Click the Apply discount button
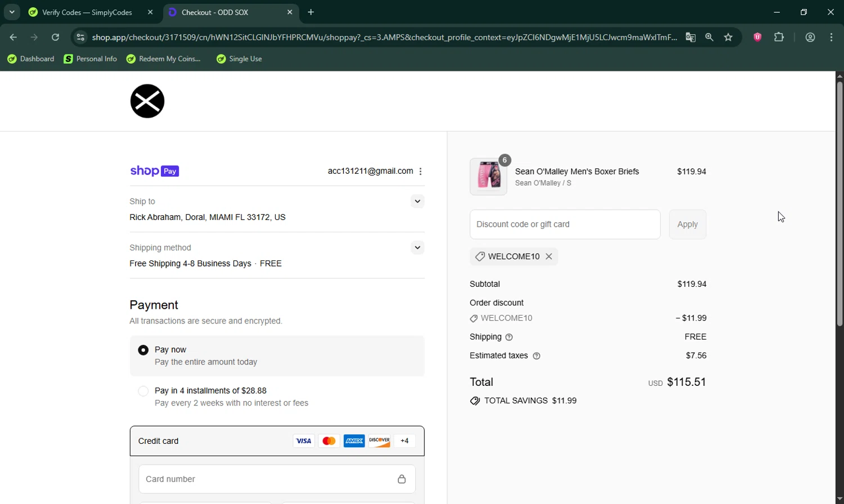Viewport: 844px width, 504px height. point(688,224)
